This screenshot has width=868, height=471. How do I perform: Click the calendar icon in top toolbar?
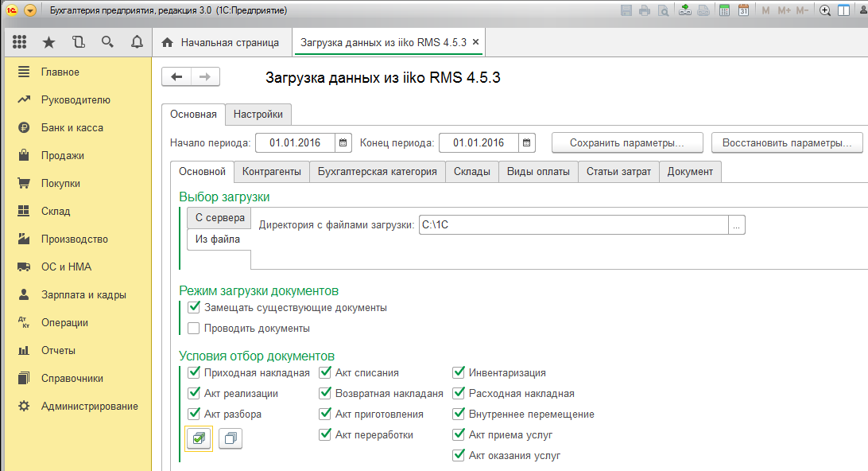click(743, 10)
